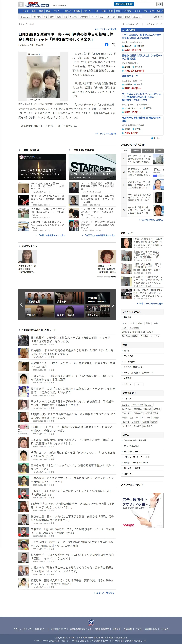182x644 pixels.
Task: Click the Sponichi logo in the footer
Action: (x=91, y=623)
